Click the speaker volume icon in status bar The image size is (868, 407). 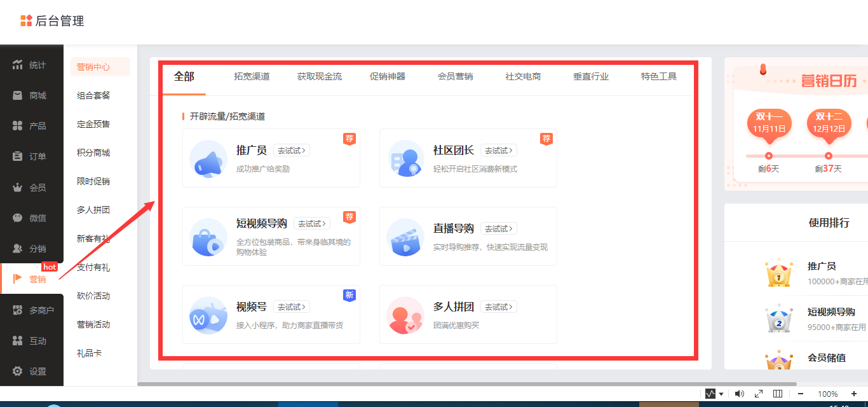(740, 394)
